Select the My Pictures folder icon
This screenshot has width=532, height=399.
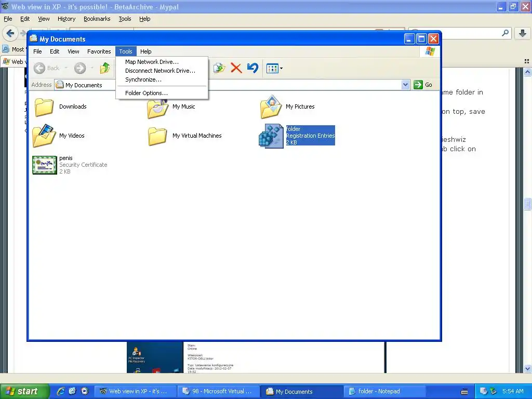click(271, 107)
